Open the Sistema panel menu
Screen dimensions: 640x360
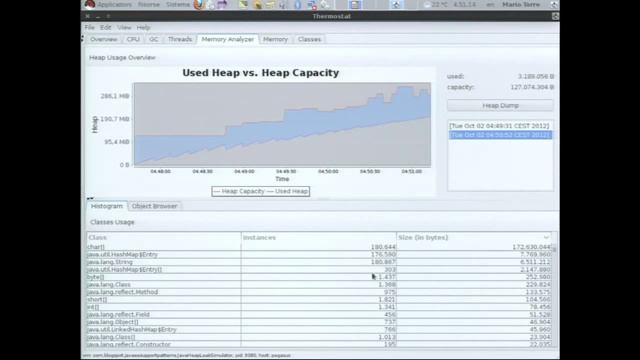point(178,4)
